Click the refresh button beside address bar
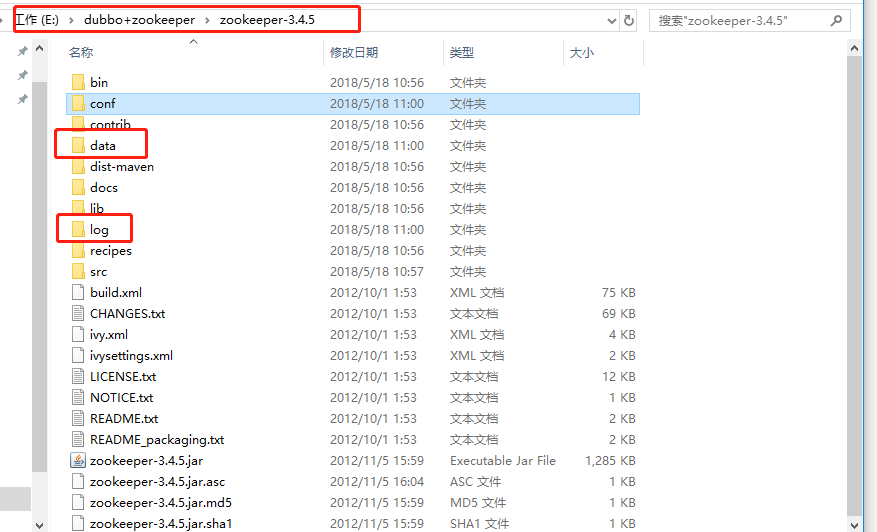The image size is (877, 532). [629, 21]
